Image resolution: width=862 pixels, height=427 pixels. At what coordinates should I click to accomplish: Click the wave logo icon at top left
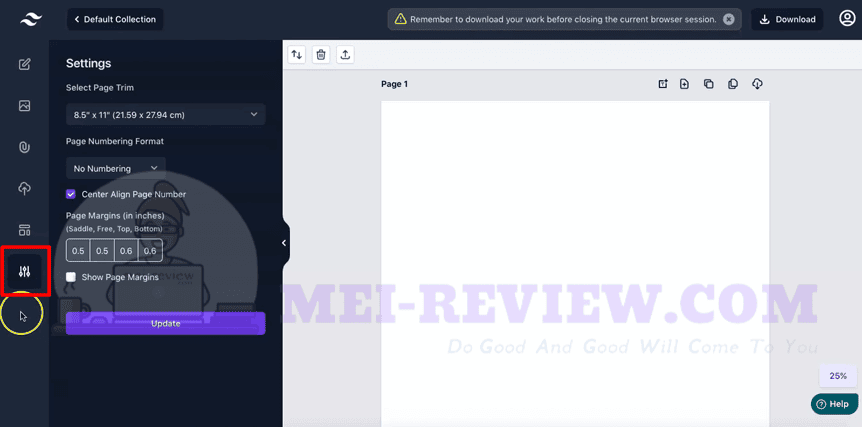[x=31, y=19]
